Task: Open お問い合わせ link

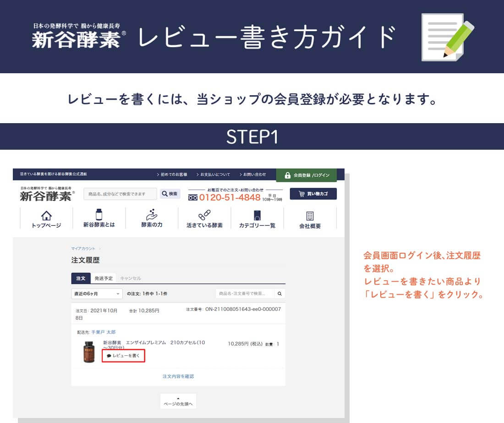Action: click(x=252, y=174)
